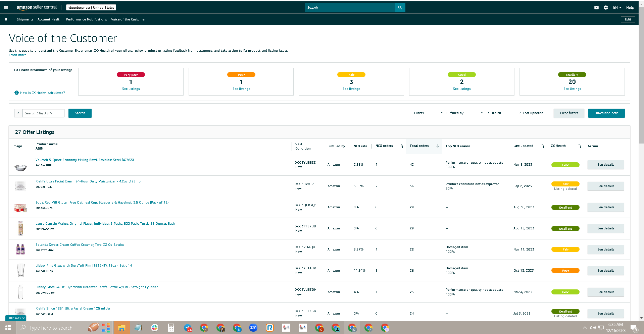See details for Bob's Red Mill Oatmeal Cup
Screen dimensions: 644x334
click(606, 207)
